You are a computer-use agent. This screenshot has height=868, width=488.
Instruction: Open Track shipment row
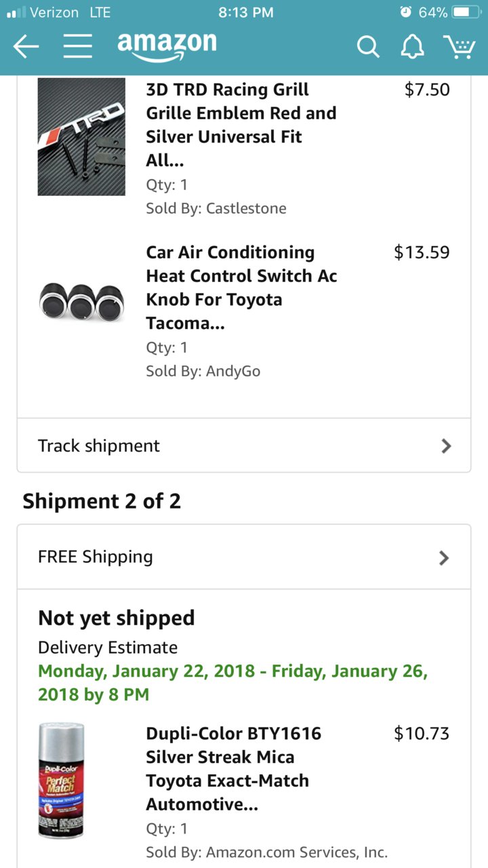coord(244,446)
